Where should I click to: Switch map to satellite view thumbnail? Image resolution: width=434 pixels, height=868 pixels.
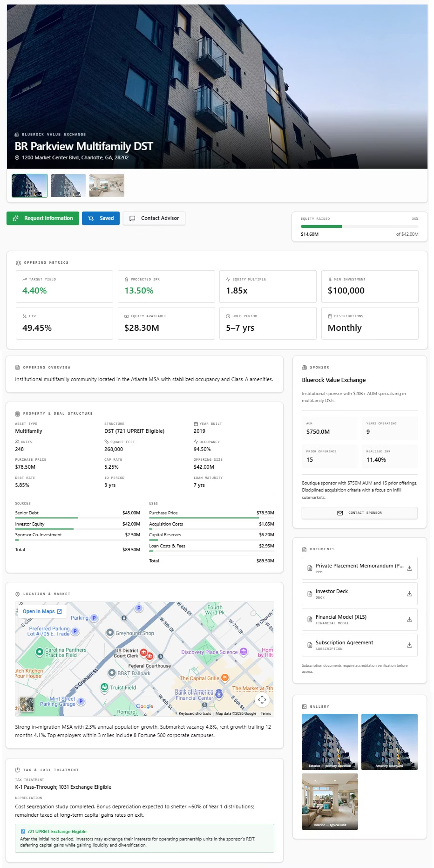point(27,704)
